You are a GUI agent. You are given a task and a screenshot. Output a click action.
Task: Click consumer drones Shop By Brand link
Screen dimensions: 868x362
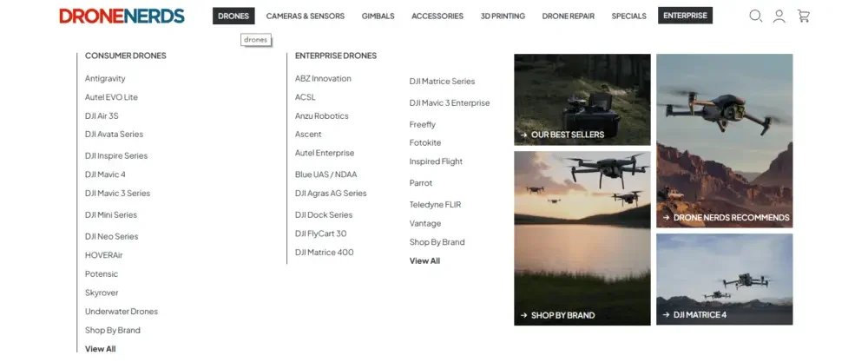(x=112, y=331)
